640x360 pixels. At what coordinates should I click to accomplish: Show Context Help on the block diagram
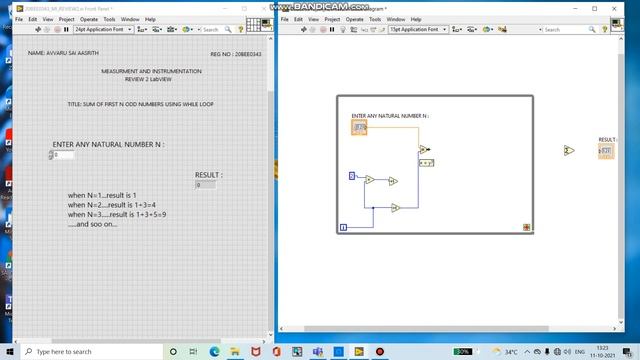[x=604, y=29]
